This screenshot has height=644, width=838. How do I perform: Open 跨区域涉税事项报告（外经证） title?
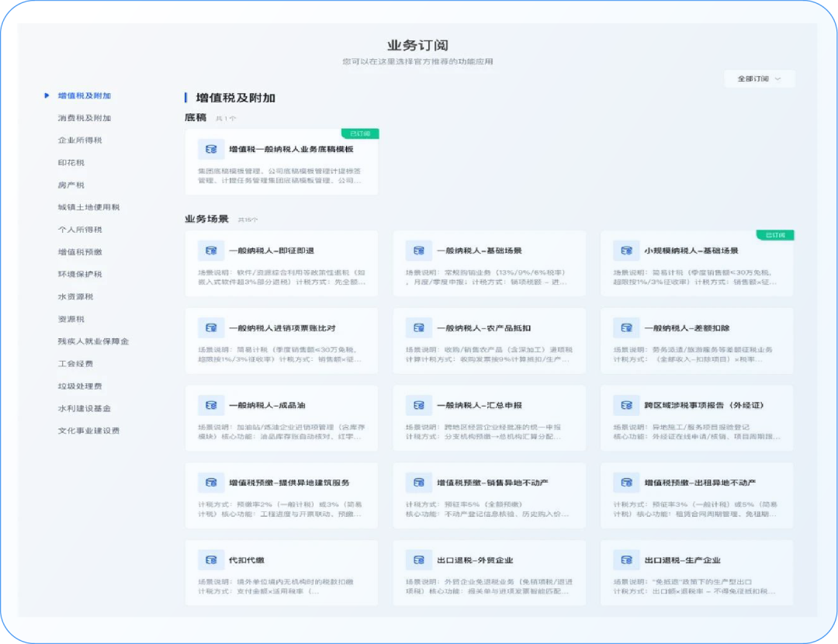(x=705, y=406)
